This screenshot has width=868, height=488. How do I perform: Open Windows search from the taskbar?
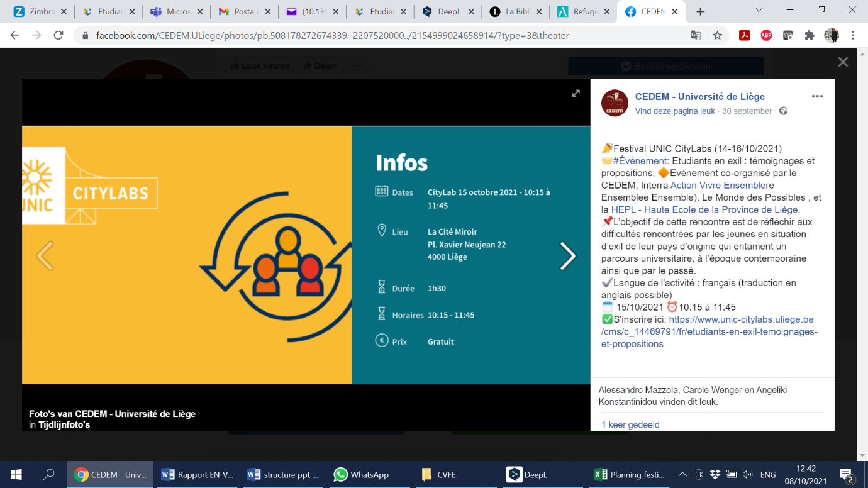tap(49, 475)
